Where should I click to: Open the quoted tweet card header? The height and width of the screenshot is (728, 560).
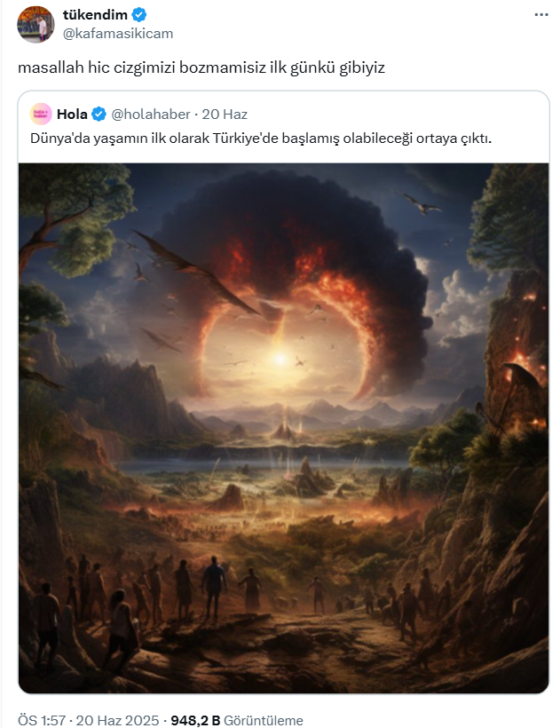coord(283,126)
